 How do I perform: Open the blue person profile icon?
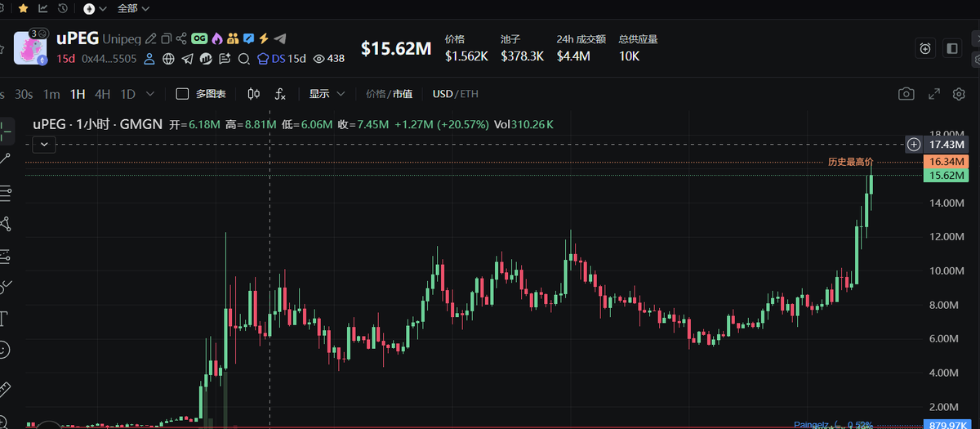coord(149,59)
